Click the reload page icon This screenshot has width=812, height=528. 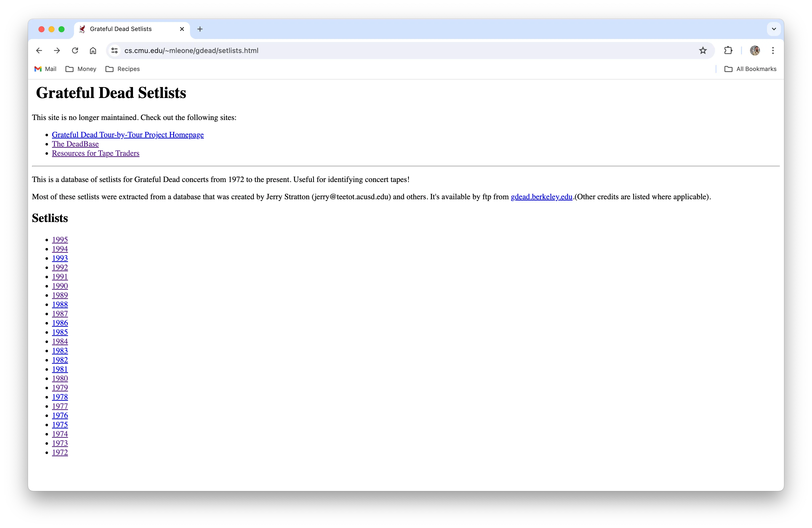(x=75, y=50)
